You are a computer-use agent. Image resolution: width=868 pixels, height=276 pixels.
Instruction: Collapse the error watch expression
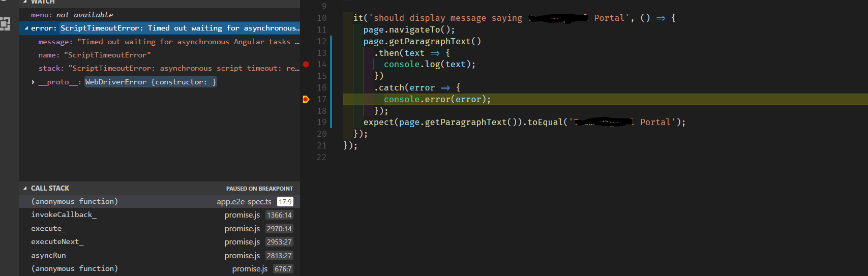pos(26,28)
